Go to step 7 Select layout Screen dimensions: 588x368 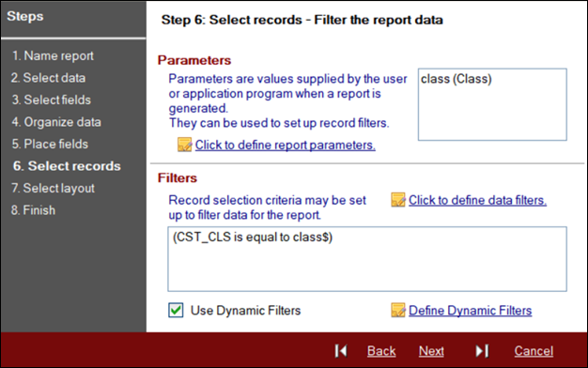coord(53,188)
